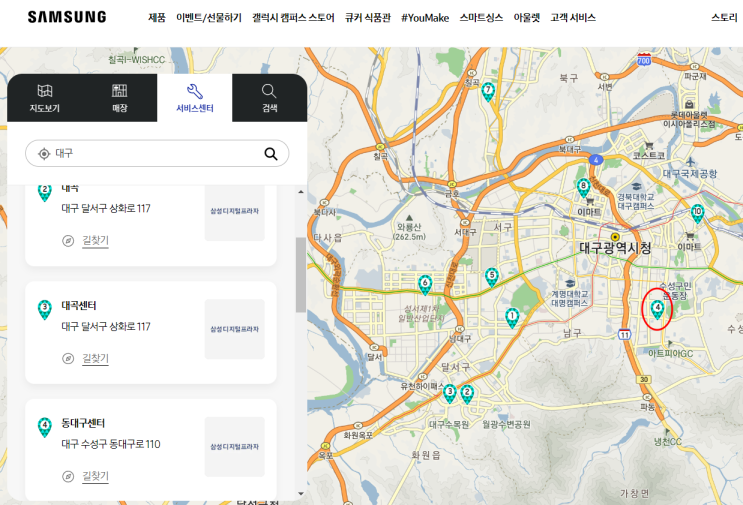Switch to the 매장 tab
This screenshot has height=505, width=743.
[119, 98]
